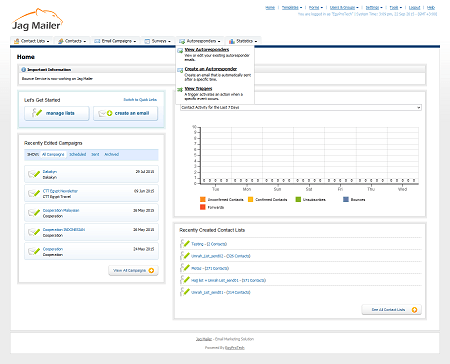Click the envelope icon beside 24 May 2015 campaign
The width and height of the screenshot is (450, 364).
(34, 251)
